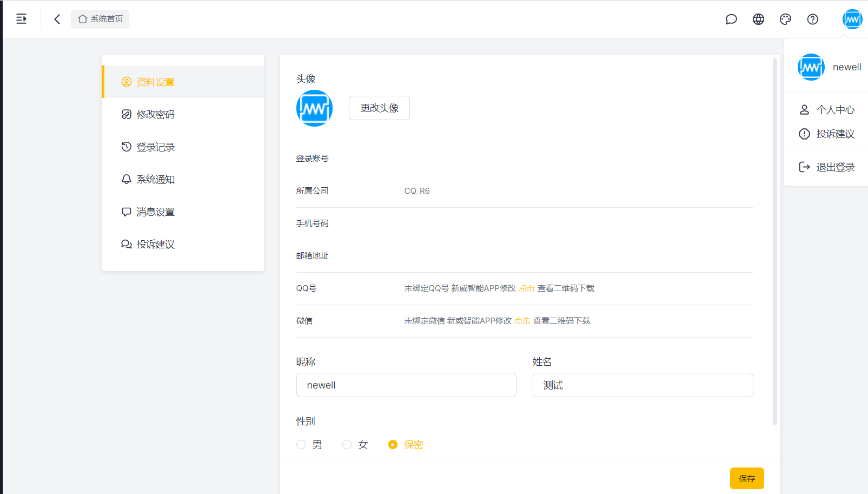The image size is (868, 494).
Task: Open help question mark icon
Action: pos(812,19)
